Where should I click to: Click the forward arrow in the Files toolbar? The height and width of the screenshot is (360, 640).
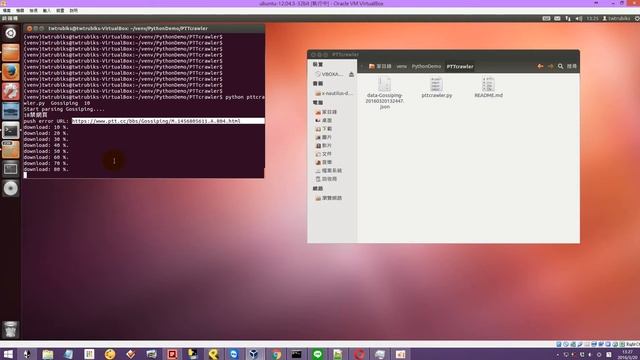coord(550,66)
